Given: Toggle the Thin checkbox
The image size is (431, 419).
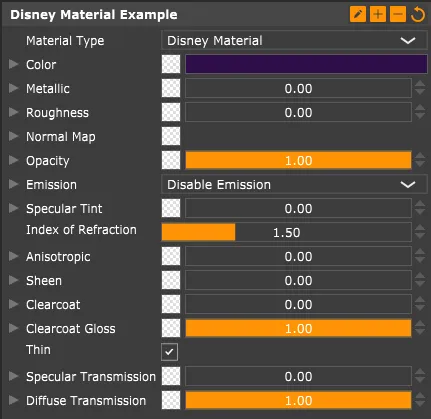Looking at the screenshot, I should point(169,352).
